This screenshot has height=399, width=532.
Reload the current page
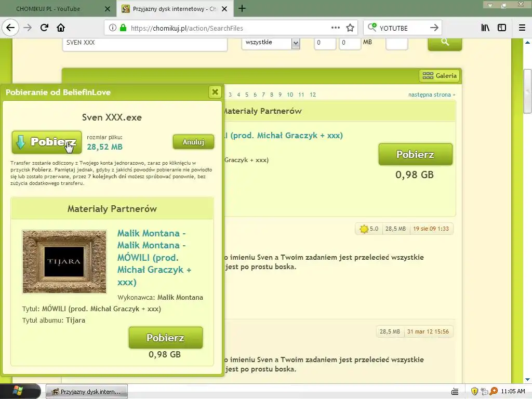point(44,28)
